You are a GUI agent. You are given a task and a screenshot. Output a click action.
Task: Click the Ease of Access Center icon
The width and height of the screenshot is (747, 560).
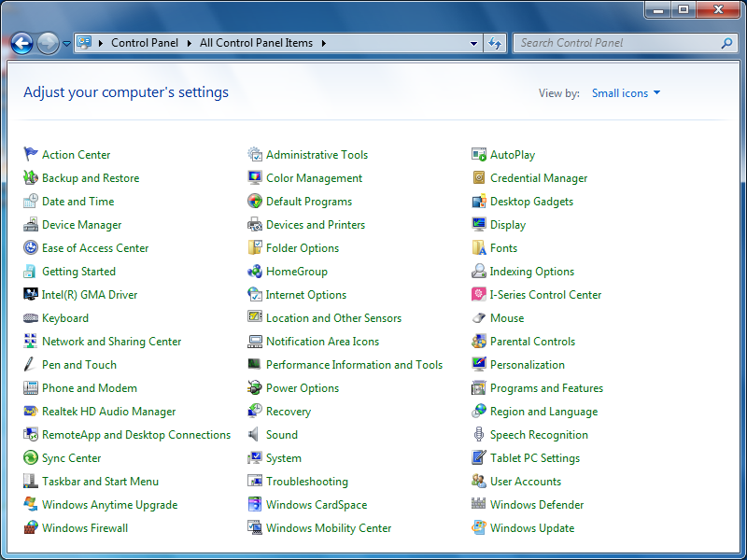click(31, 247)
